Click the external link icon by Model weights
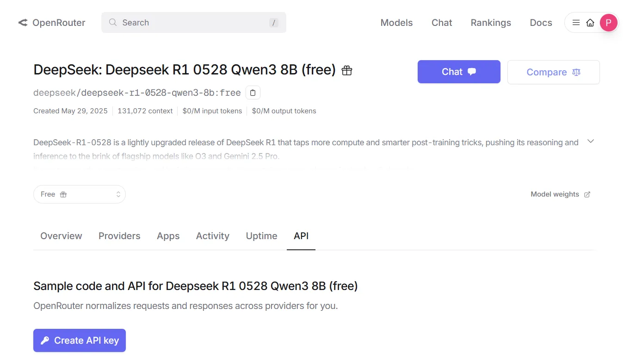Viewport: 630px width, 364px height. [x=587, y=194]
